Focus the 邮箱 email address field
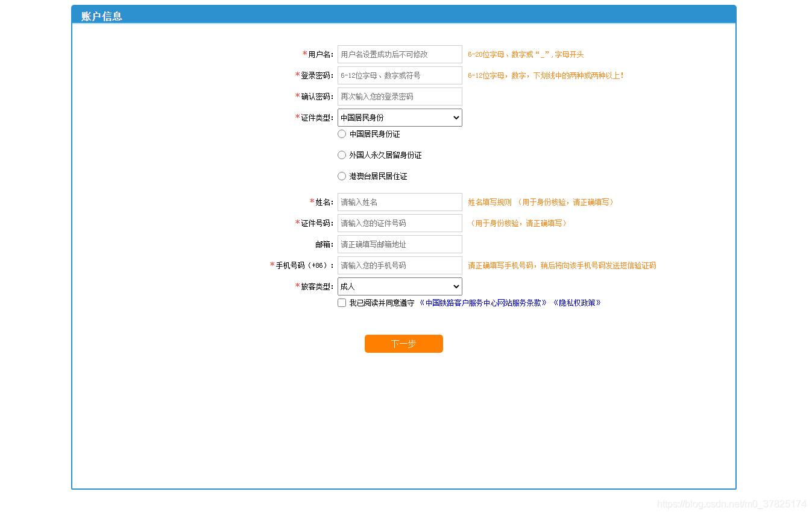This screenshot has width=812, height=515. tap(399, 244)
